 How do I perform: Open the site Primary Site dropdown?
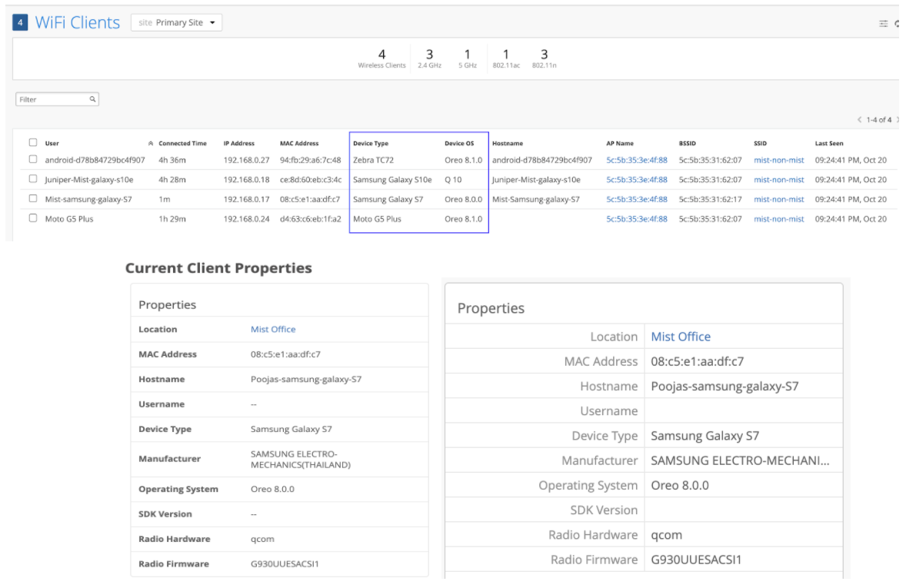177,23
